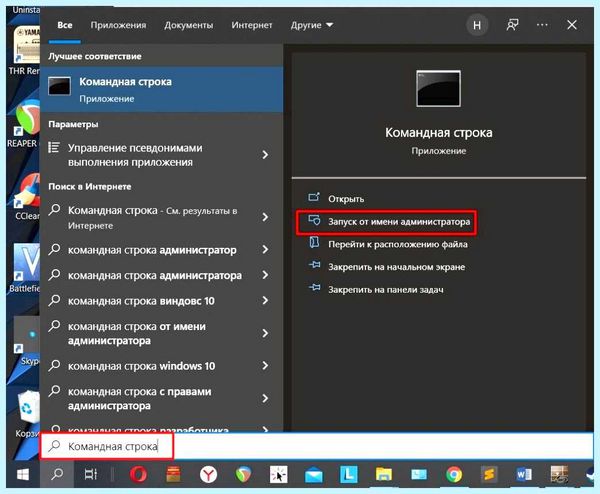Expand arrow for Командная строка web result

265,217
